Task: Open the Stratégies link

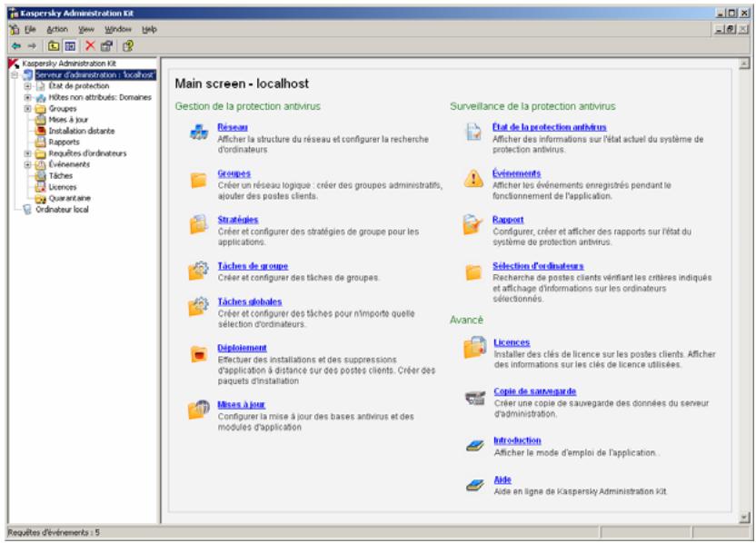Action: (x=238, y=220)
